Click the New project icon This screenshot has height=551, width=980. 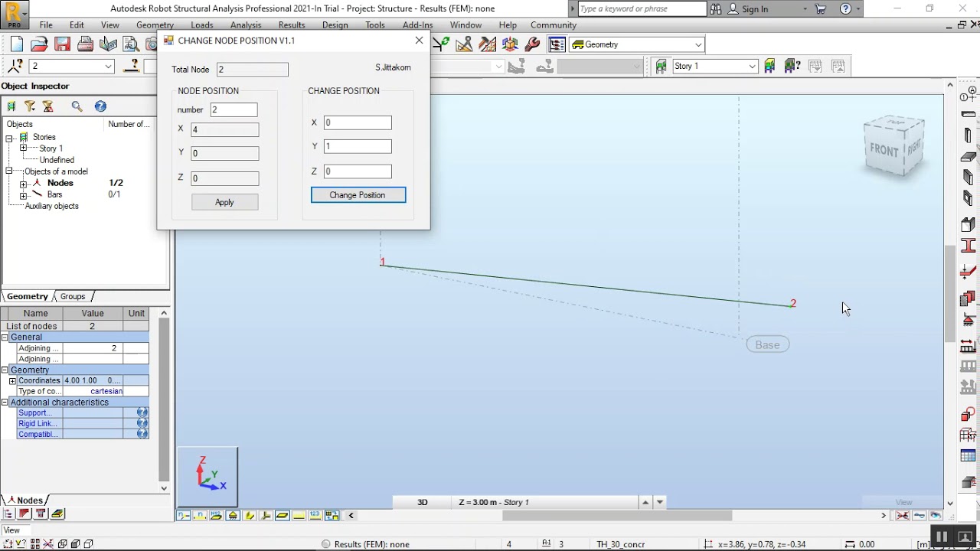pos(17,44)
